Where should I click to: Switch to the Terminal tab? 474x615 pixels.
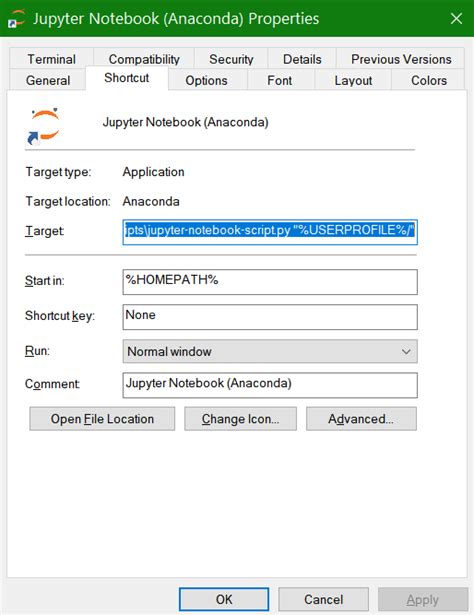(x=51, y=59)
